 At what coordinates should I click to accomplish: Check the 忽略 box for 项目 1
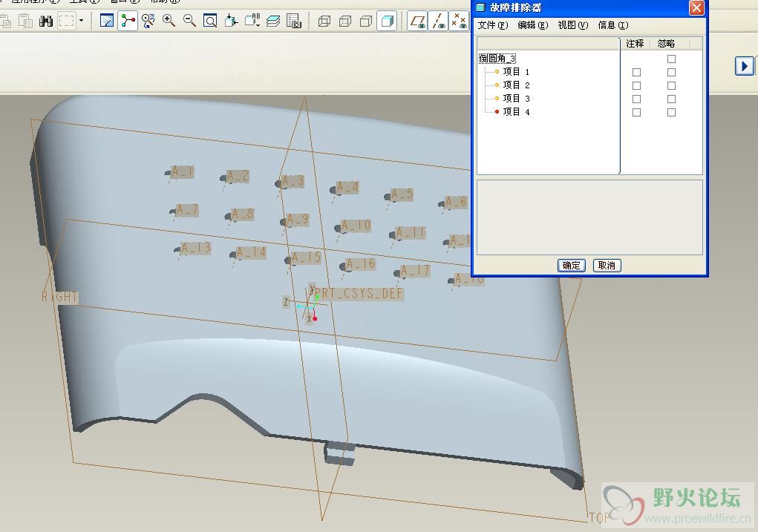(x=671, y=73)
